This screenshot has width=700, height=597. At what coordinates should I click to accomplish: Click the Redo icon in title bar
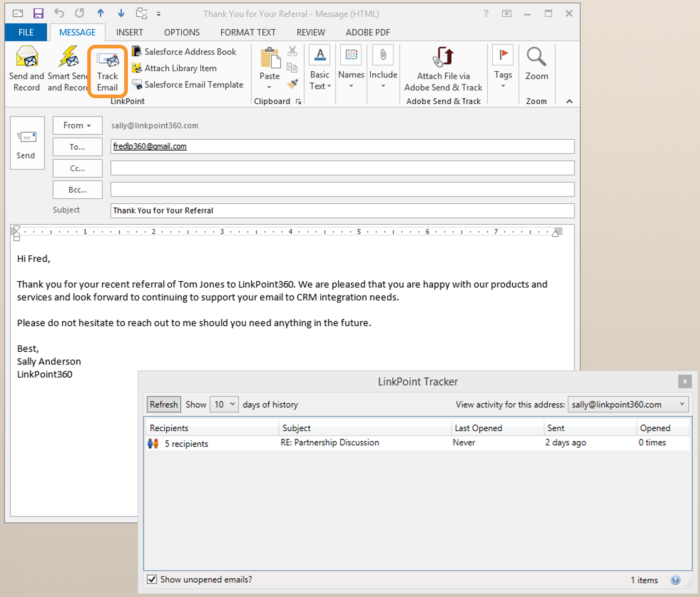pos(79,13)
